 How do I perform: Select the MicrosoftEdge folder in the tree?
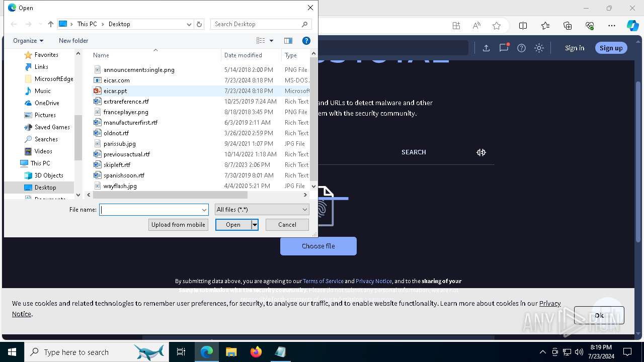click(54, 79)
